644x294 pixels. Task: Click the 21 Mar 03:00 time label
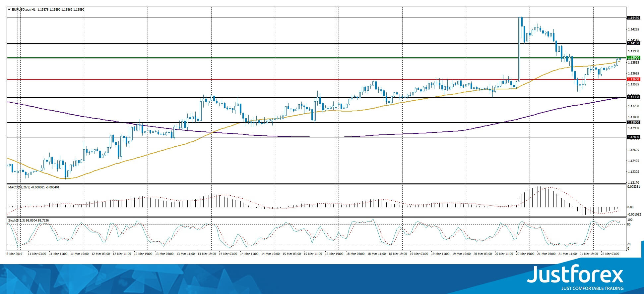tap(547, 254)
